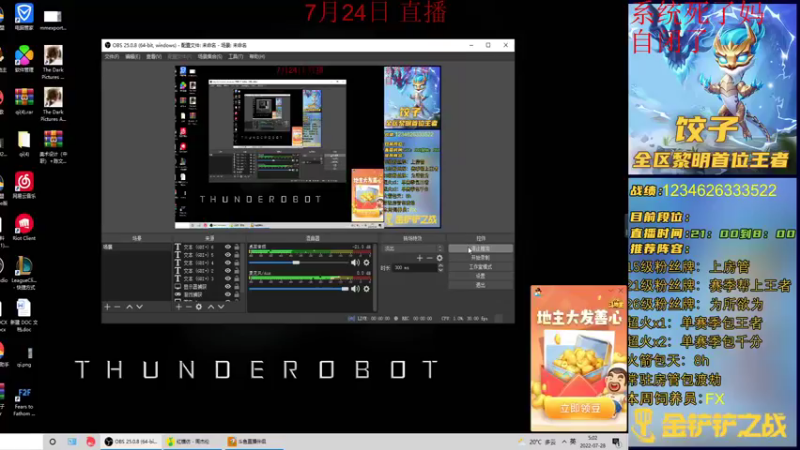Open 电脑管家 desktop shortcut
800x450 pixels.
[x=23, y=17]
